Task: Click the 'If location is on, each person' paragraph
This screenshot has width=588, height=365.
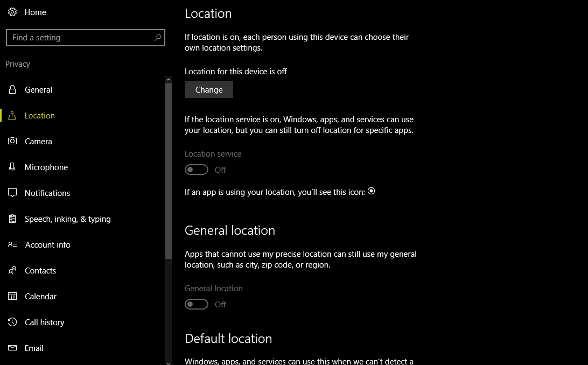Action: pos(297,43)
